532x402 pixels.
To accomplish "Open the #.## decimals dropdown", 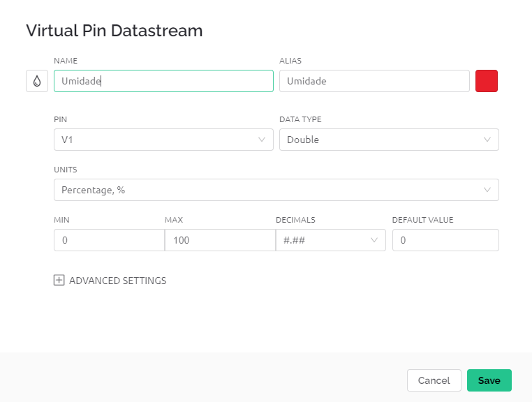I will point(331,240).
